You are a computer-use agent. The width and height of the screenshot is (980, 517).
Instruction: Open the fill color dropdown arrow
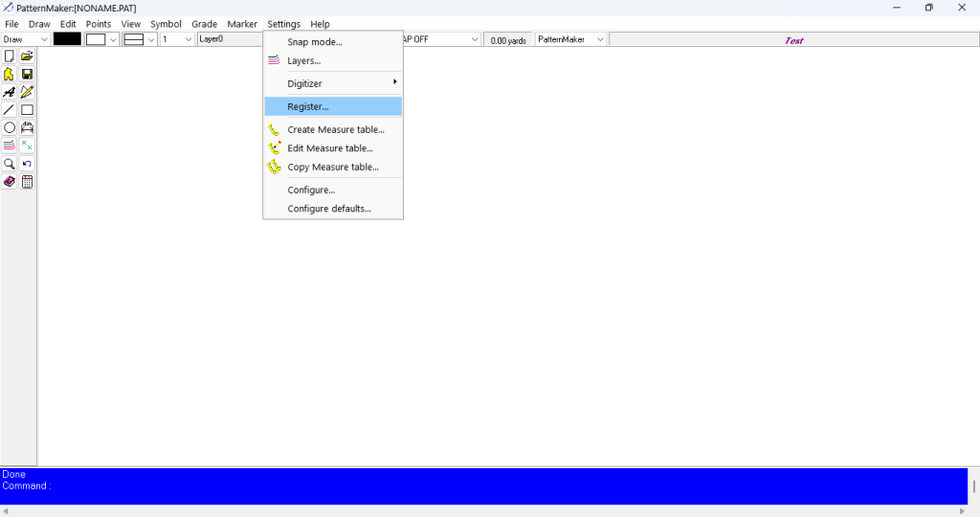[x=113, y=39]
